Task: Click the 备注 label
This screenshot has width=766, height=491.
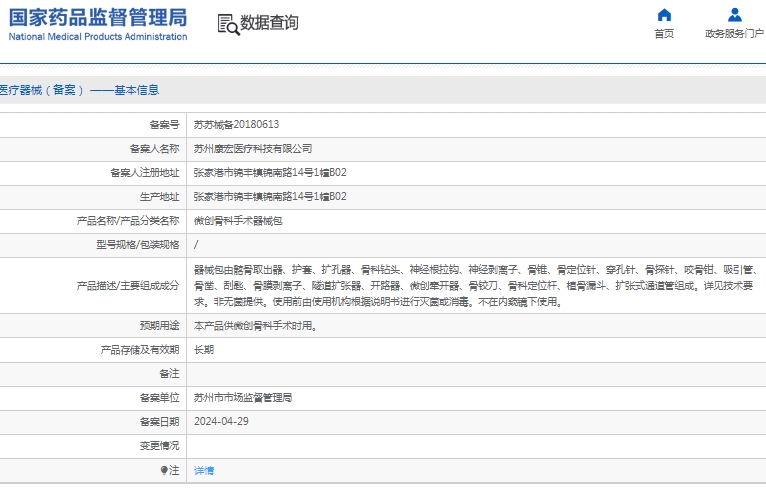Action: point(170,374)
